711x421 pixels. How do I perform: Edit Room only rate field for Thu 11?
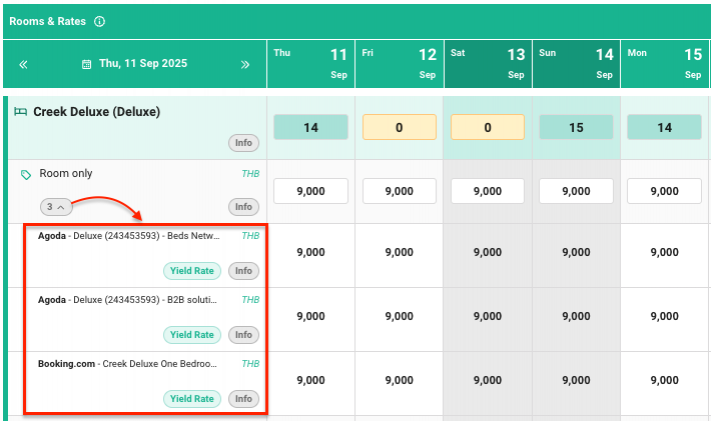tap(310, 191)
